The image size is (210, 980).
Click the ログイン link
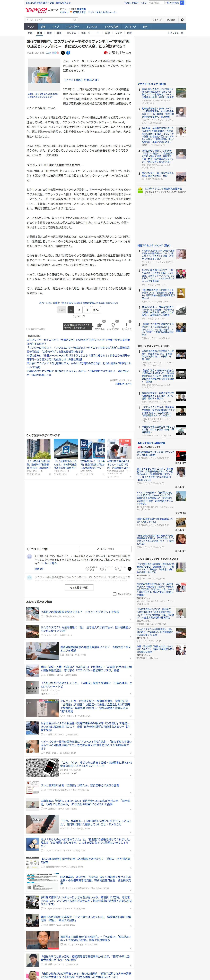pos(64,12)
